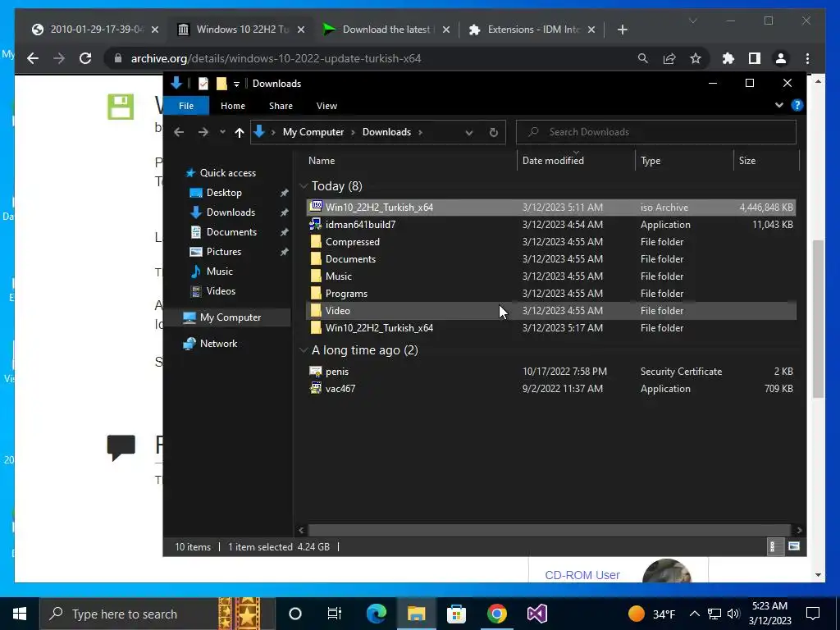840x630 pixels.
Task: Sort by Type column header
Action: 651,161
